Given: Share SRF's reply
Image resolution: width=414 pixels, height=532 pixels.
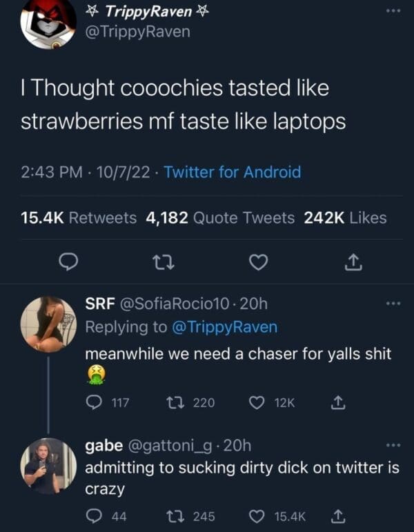Looking at the screenshot, I should click(339, 403).
